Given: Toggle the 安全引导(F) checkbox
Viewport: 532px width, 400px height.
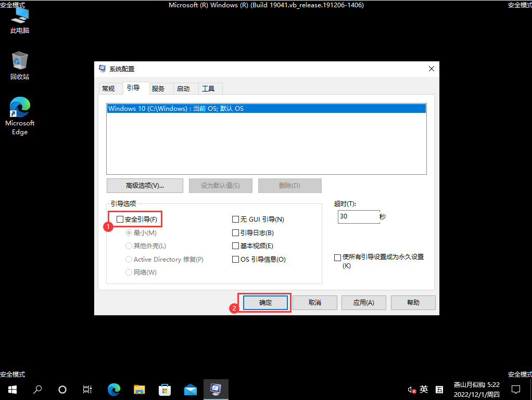Looking at the screenshot, I should tap(120, 220).
